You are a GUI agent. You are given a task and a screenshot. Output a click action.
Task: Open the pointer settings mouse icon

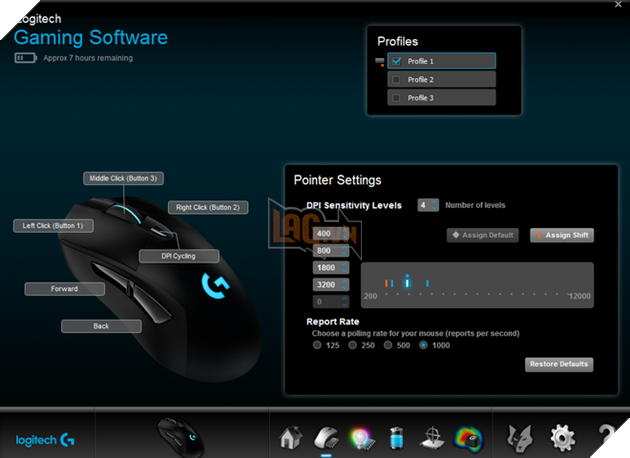tap(326, 438)
